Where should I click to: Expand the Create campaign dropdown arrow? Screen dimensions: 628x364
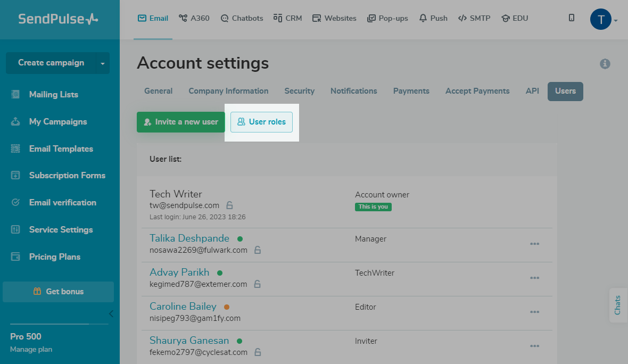click(103, 63)
